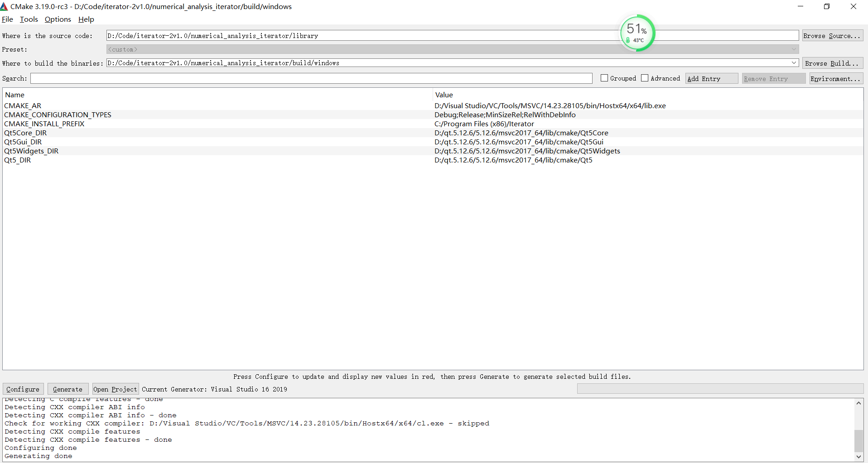Click the output log scroll down arrow
Image resolution: width=868 pixels, height=463 pixels.
click(858, 457)
